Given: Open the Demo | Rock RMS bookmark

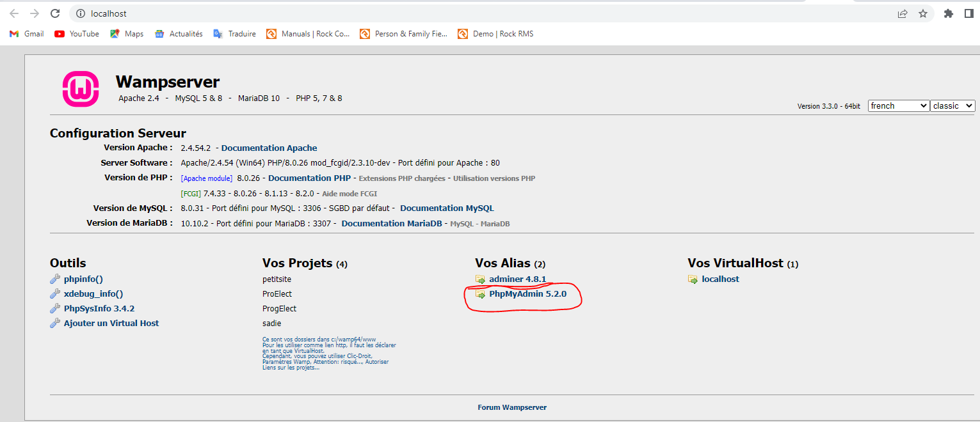Looking at the screenshot, I should (495, 34).
